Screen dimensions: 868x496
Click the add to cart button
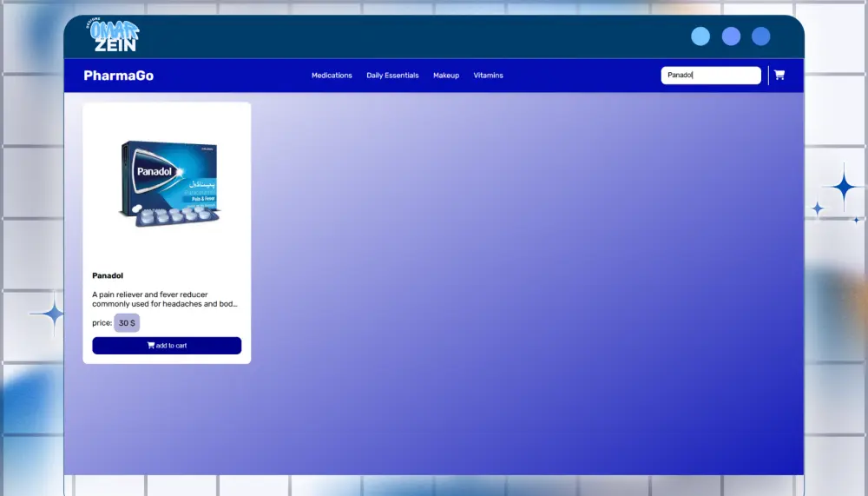point(167,345)
